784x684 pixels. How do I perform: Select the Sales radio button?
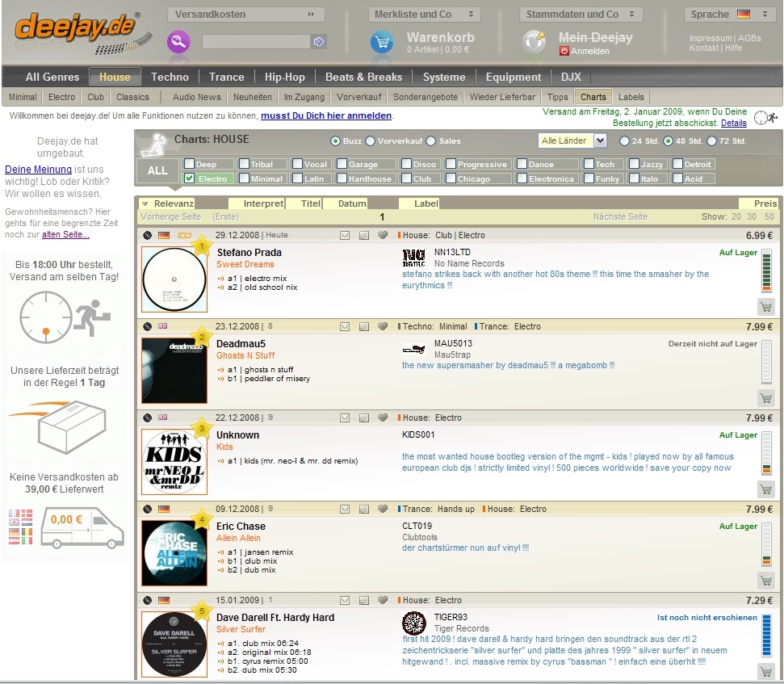[431, 141]
